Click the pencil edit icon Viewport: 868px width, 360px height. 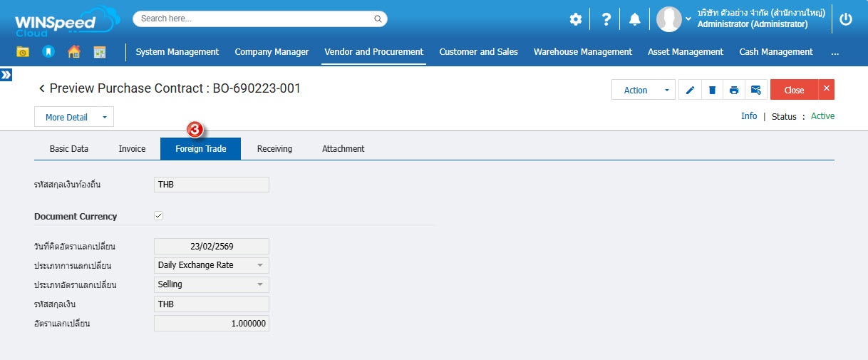(x=689, y=90)
